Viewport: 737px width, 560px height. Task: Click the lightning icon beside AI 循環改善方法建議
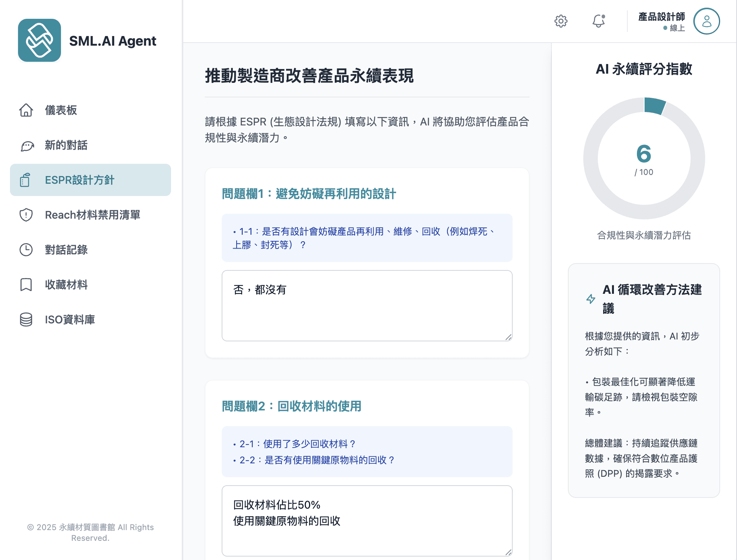coord(591,299)
